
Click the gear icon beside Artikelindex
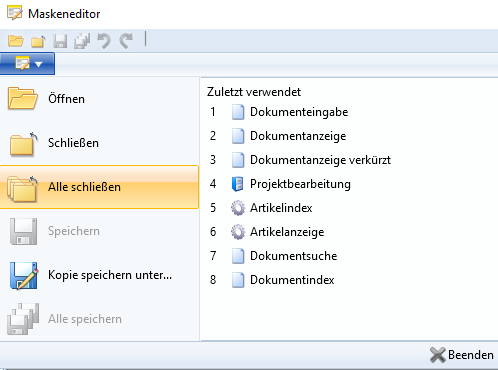(238, 208)
